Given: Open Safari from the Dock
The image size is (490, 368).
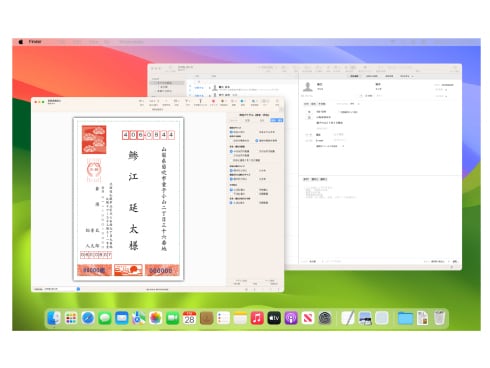Looking at the screenshot, I should click(88, 318).
